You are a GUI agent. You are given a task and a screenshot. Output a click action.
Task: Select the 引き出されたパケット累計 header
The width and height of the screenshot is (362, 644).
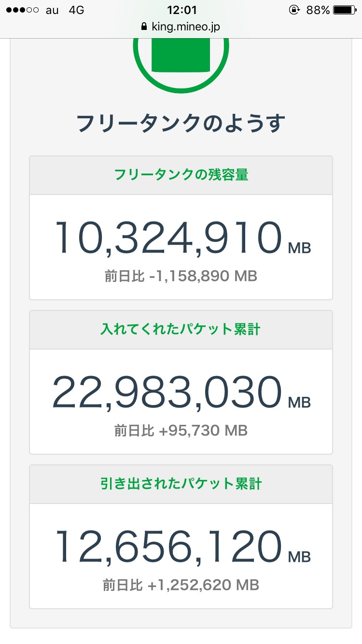click(x=181, y=484)
